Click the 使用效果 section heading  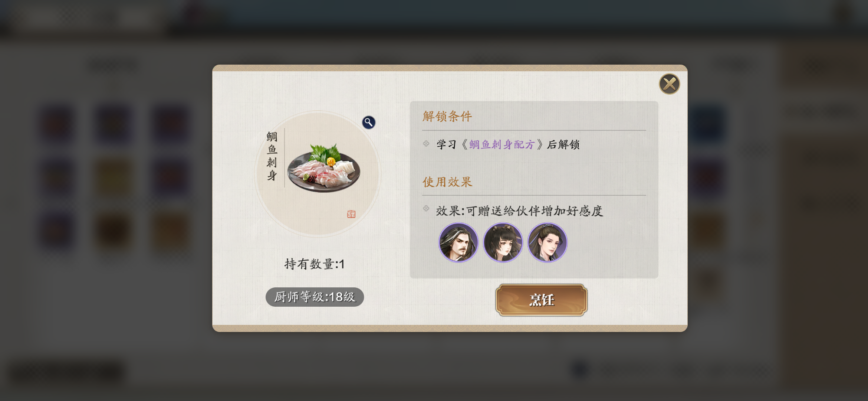tap(447, 182)
